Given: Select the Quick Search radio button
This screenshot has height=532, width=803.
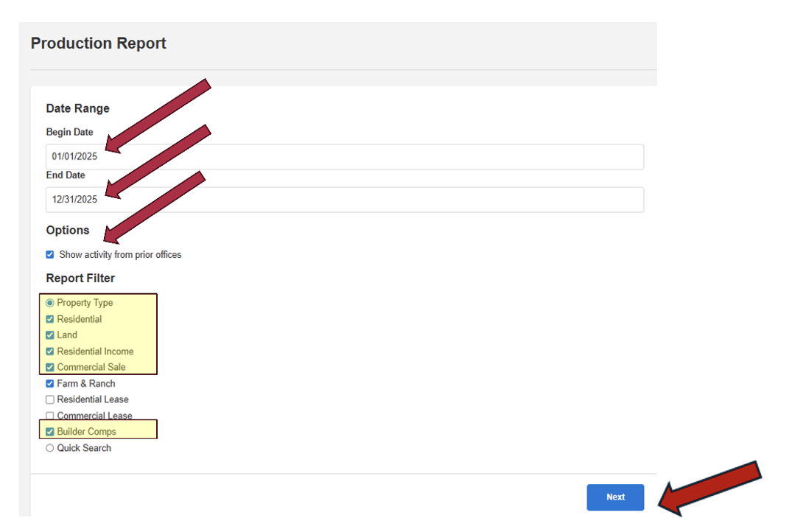Looking at the screenshot, I should click(x=50, y=448).
